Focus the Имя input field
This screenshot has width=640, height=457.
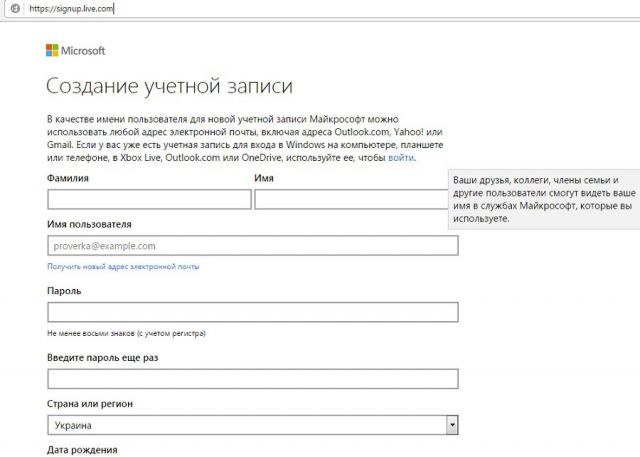[x=351, y=200]
